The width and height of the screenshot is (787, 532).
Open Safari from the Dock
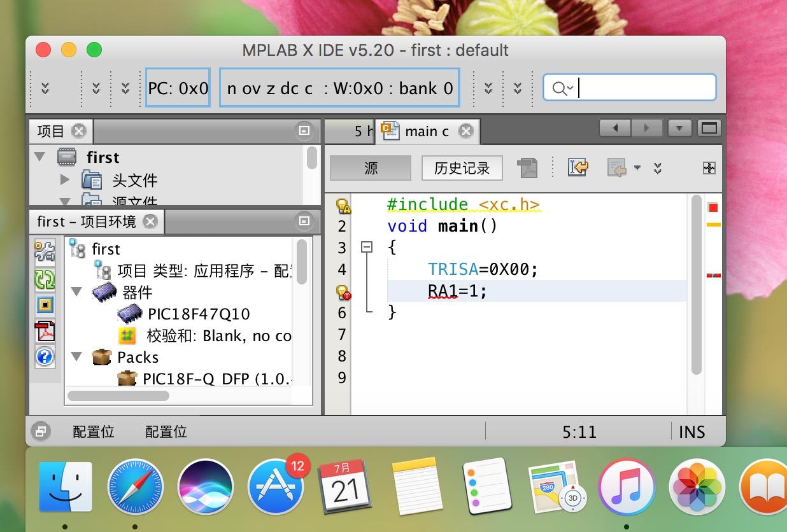tap(134, 488)
